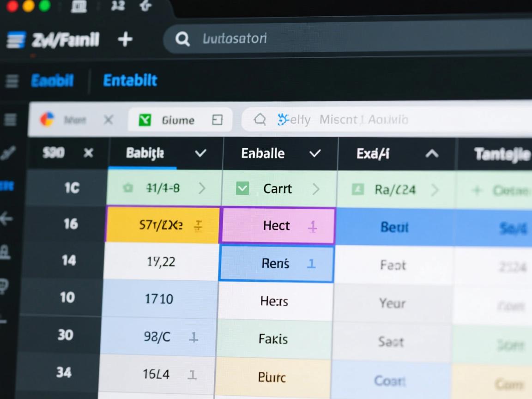This screenshot has height=399, width=532.
Task: Click the back arrow in left sidebar
Action: [x=6, y=218]
